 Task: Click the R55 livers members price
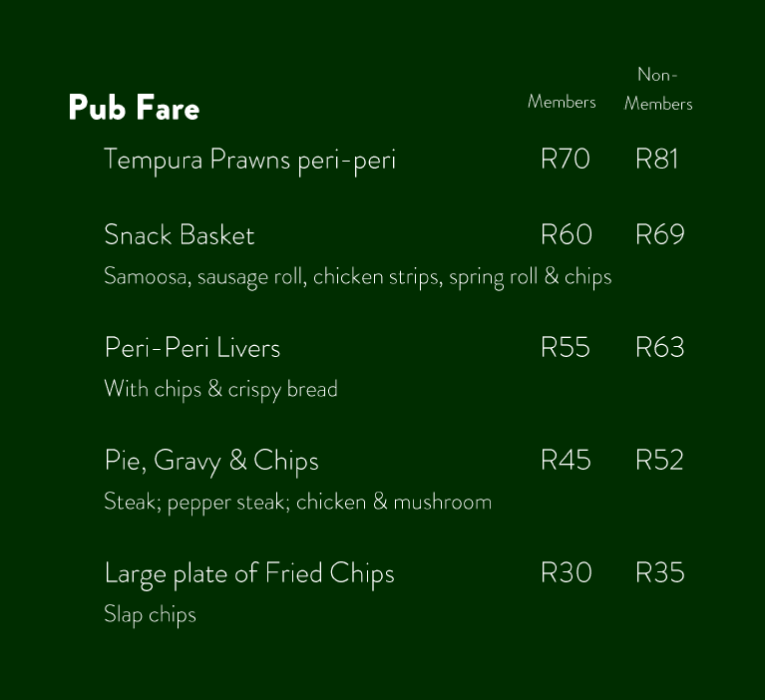(x=565, y=348)
